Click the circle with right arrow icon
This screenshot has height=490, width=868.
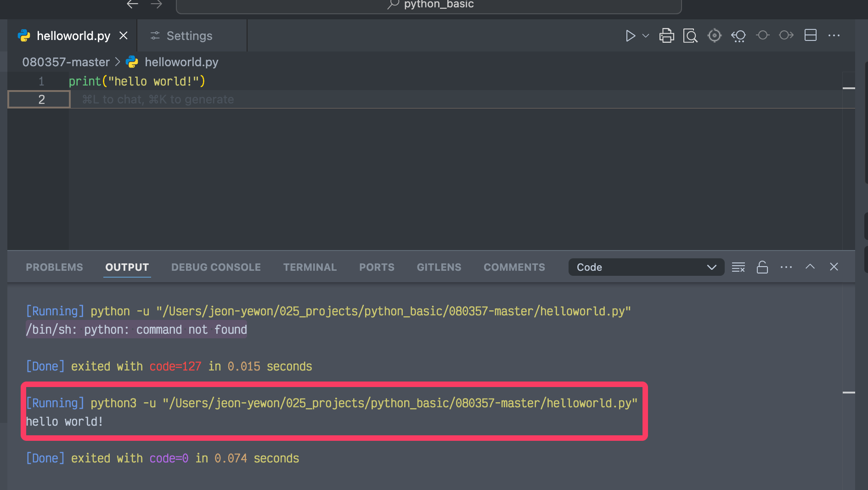[786, 35]
